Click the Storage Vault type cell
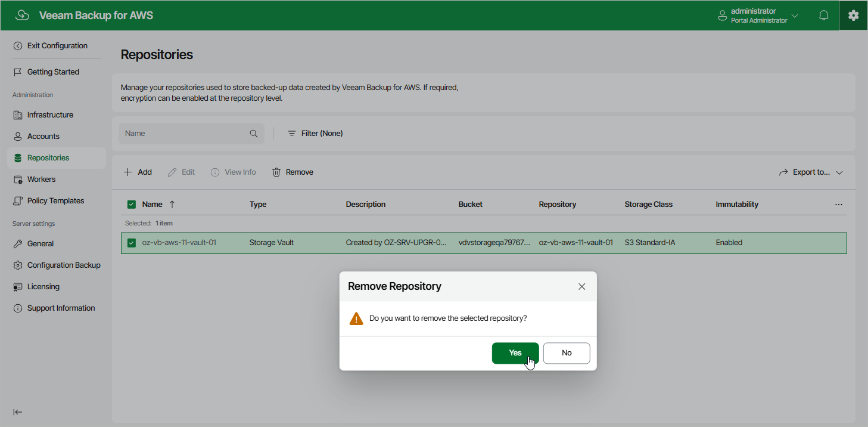This screenshot has height=427, width=868. click(272, 243)
